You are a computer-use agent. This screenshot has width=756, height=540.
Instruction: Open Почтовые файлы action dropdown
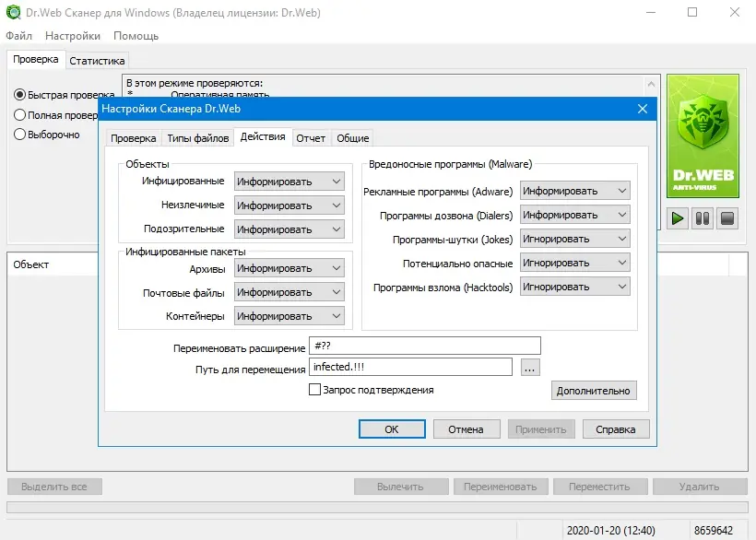pos(289,292)
